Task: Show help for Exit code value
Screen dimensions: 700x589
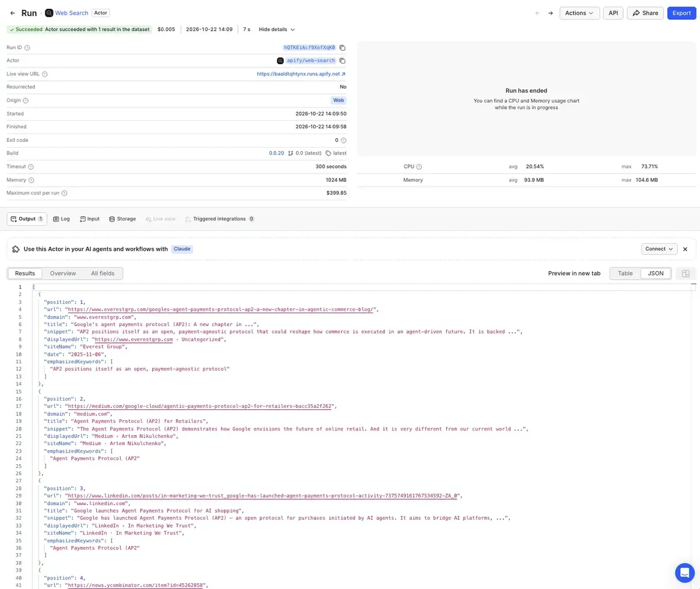Action: pyautogui.click(x=344, y=141)
